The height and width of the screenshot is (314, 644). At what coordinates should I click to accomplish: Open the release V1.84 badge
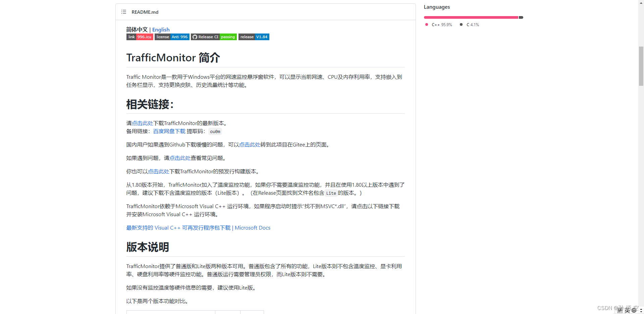click(254, 37)
